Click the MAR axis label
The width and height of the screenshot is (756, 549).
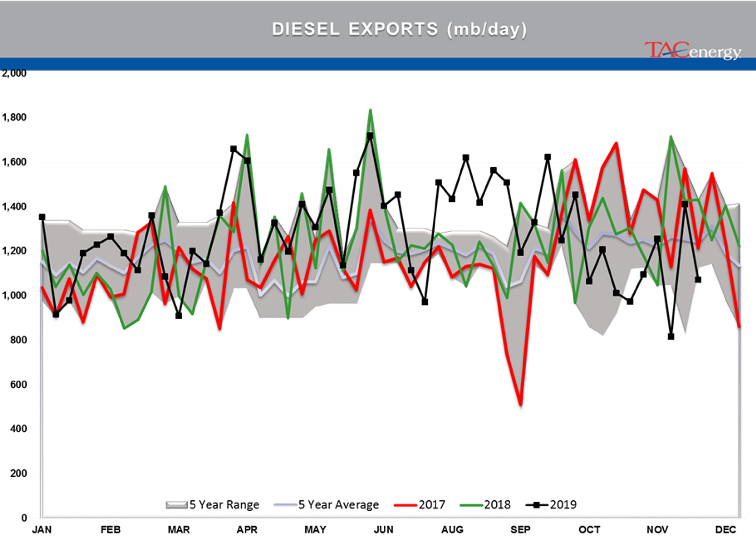coord(179,530)
